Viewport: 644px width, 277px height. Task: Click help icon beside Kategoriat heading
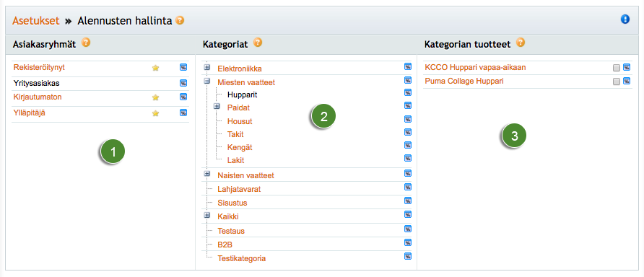coord(258,42)
